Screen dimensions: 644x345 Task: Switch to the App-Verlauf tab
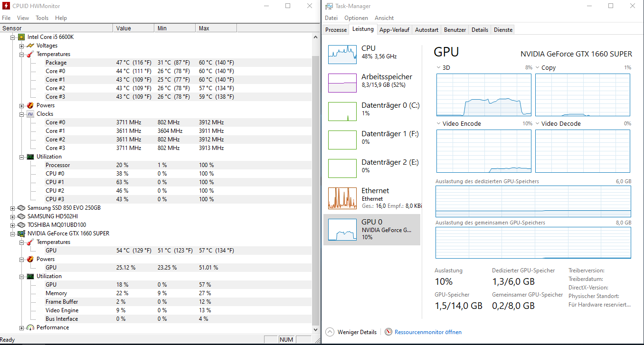pyautogui.click(x=394, y=30)
